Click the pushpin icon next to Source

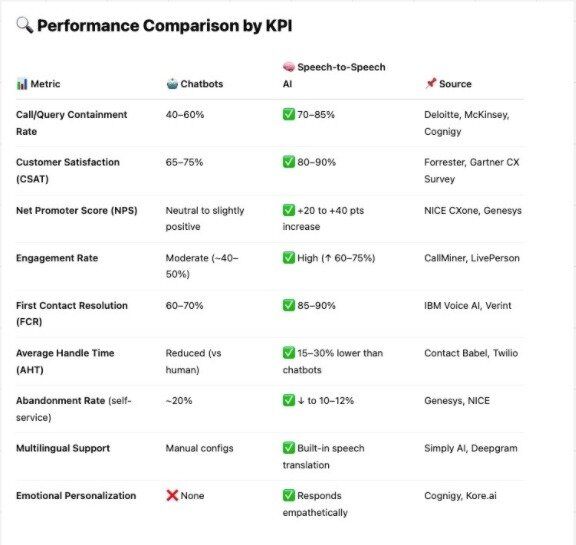[431, 83]
